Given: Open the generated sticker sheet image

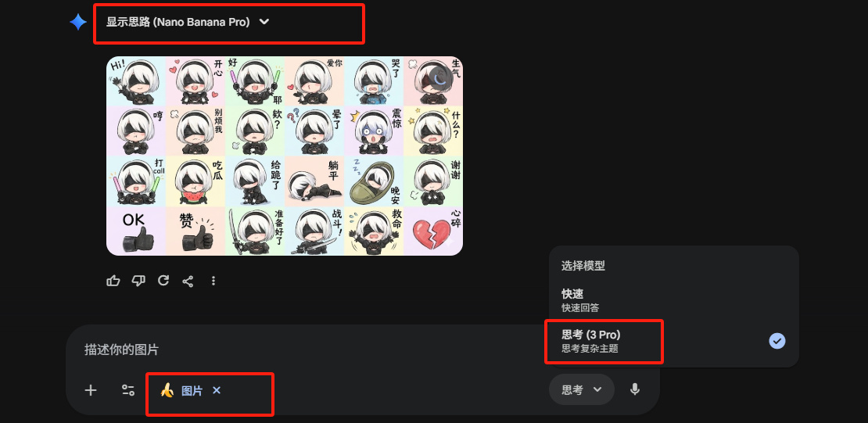Looking at the screenshot, I should [x=285, y=156].
